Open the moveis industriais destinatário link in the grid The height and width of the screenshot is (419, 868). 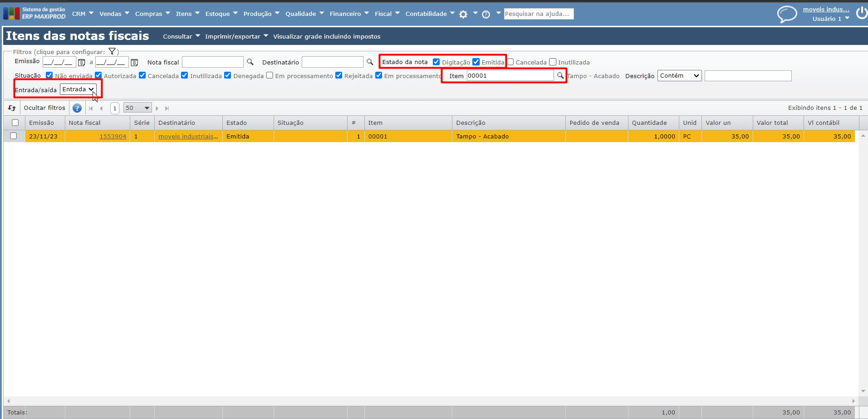coord(188,136)
